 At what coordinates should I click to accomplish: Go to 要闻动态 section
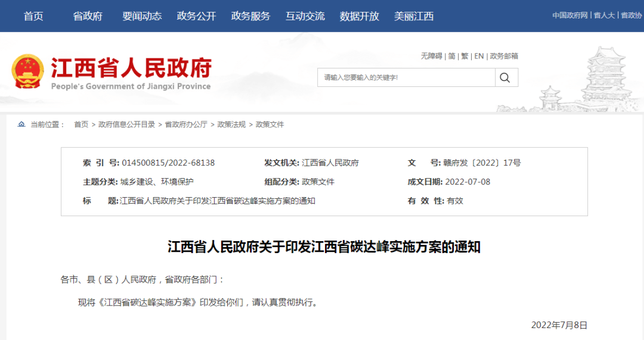coord(142,16)
